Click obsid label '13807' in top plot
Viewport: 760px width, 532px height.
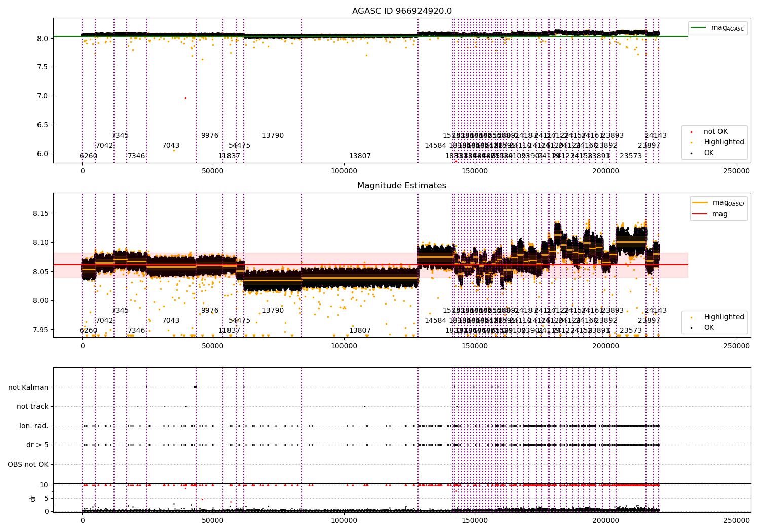(x=360, y=156)
